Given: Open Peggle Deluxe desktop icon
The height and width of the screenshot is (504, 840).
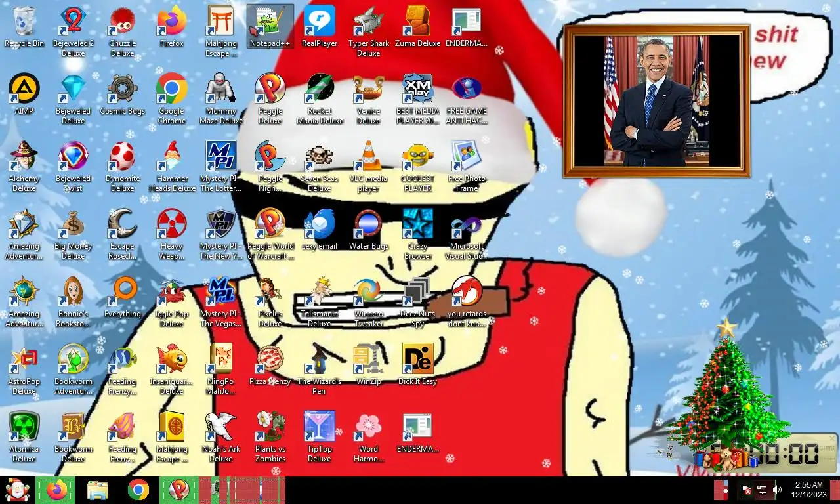Looking at the screenshot, I should 270,98.
